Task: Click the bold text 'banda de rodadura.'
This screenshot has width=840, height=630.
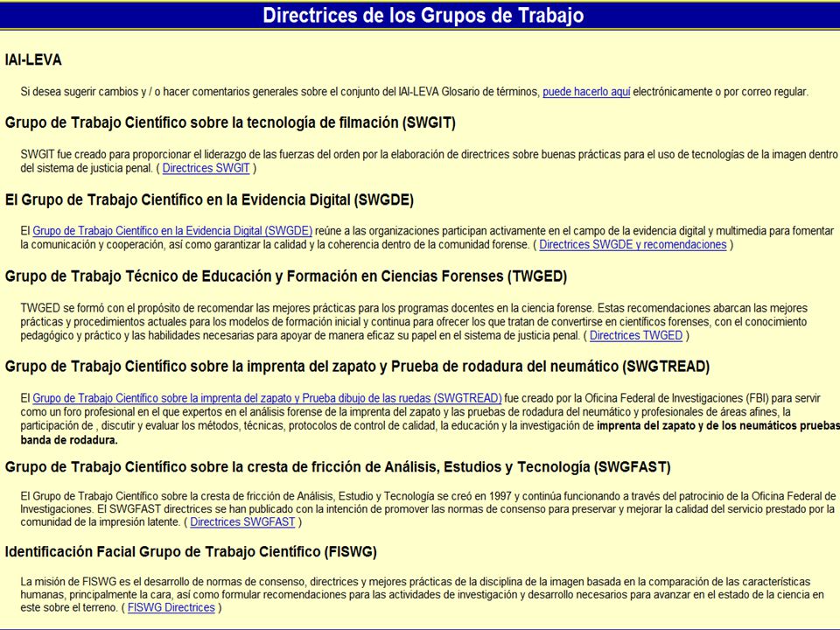Action: pyautogui.click(x=69, y=440)
